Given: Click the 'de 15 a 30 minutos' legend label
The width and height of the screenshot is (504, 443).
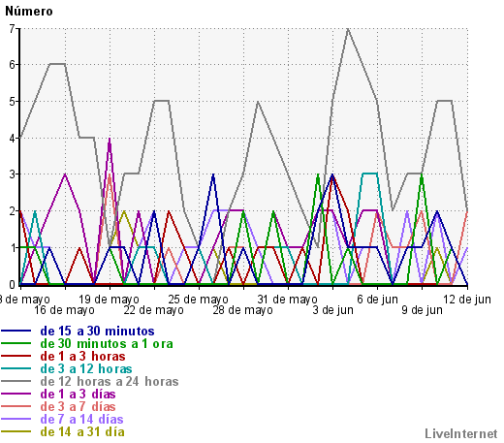Looking at the screenshot, I should (x=97, y=332).
